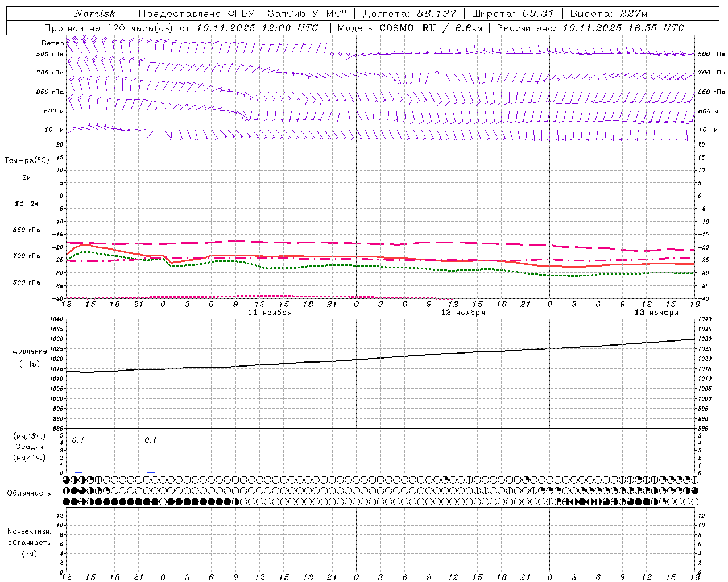Click the "1040" pressure tick on the left axis
The width and height of the screenshot is (728, 582).
(x=56, y=319)
